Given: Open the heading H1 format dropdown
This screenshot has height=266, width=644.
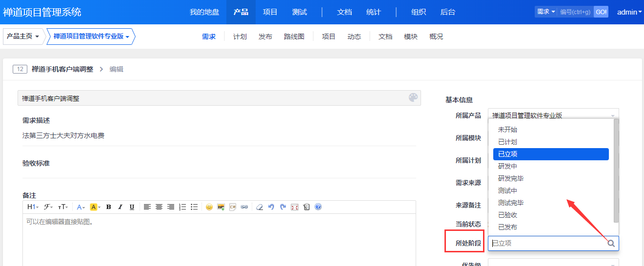Looking at the screenshot, I should click(33, 207).
